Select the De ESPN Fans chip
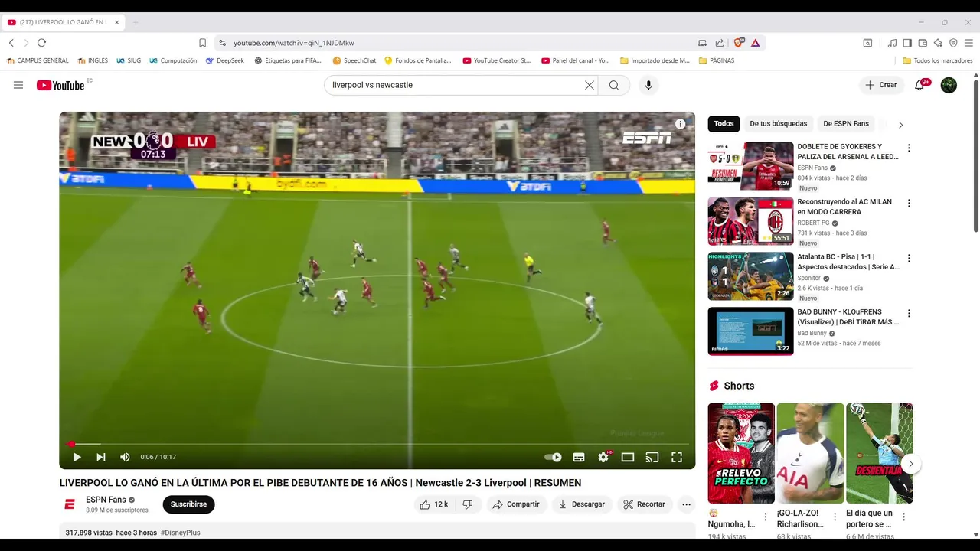The image size is (980, 551). tap(846, 123)
